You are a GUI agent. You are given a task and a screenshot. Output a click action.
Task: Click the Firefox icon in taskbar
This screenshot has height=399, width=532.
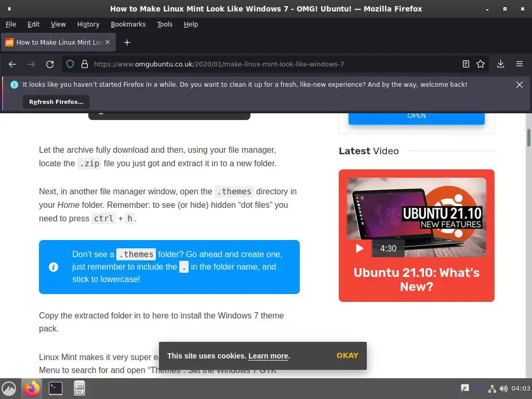pyautogui.click(x=32, y=389)
